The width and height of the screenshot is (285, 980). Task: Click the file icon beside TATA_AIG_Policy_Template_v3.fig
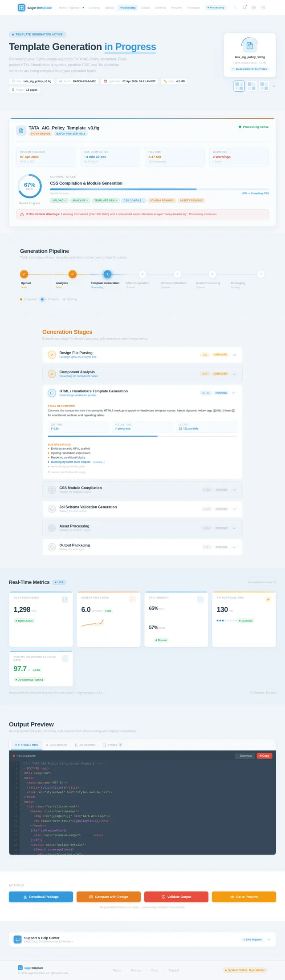pos(21,130)
